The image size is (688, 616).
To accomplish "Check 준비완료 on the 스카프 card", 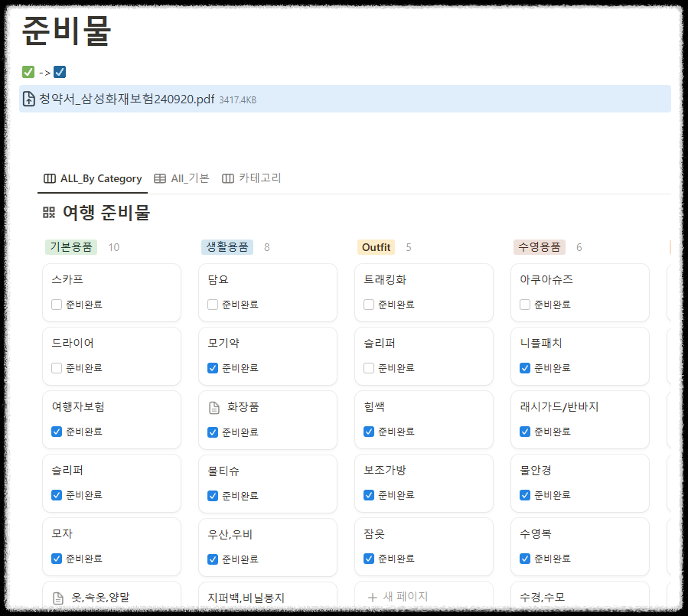I will (x=56, y=304).
